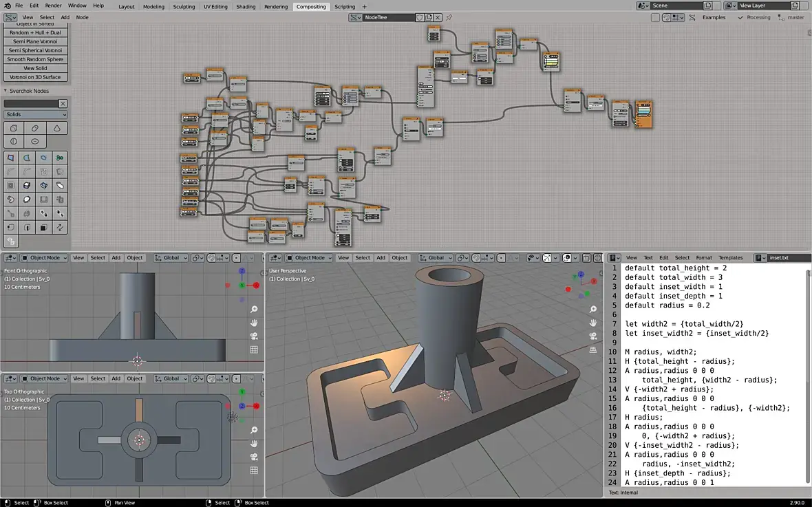Open the Object Mode dropdown in the Front view

(x=44, y=258)
